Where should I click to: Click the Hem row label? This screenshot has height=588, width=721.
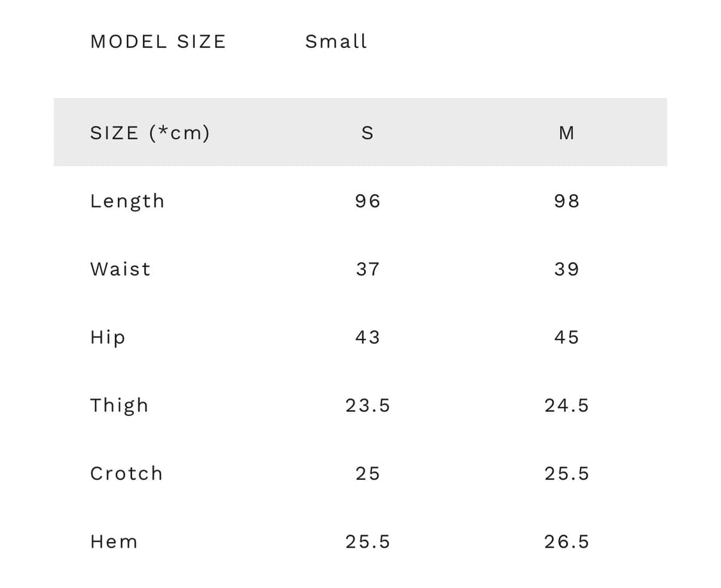click(114, 542)
